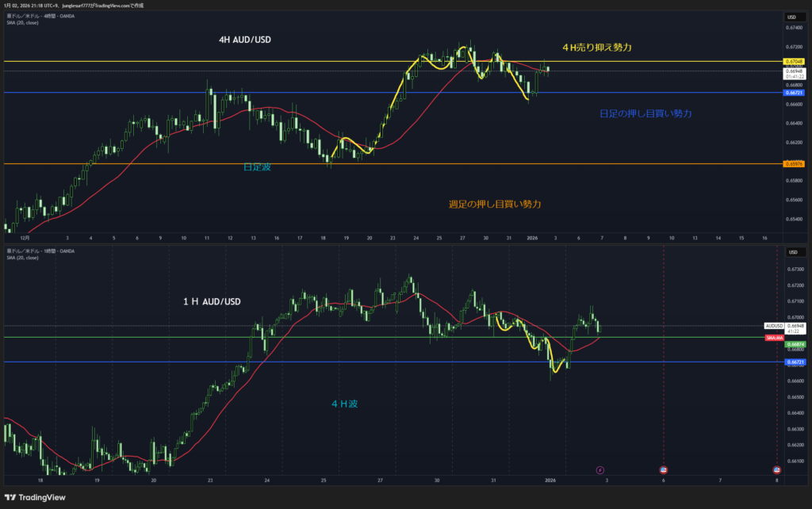
Task: Click the red SMA:MA label on price axis
Action: tap(773, 338)
